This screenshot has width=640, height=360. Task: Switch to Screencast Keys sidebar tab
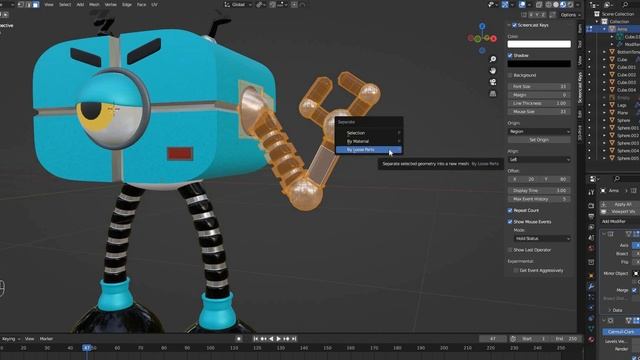tap(580, 88)
